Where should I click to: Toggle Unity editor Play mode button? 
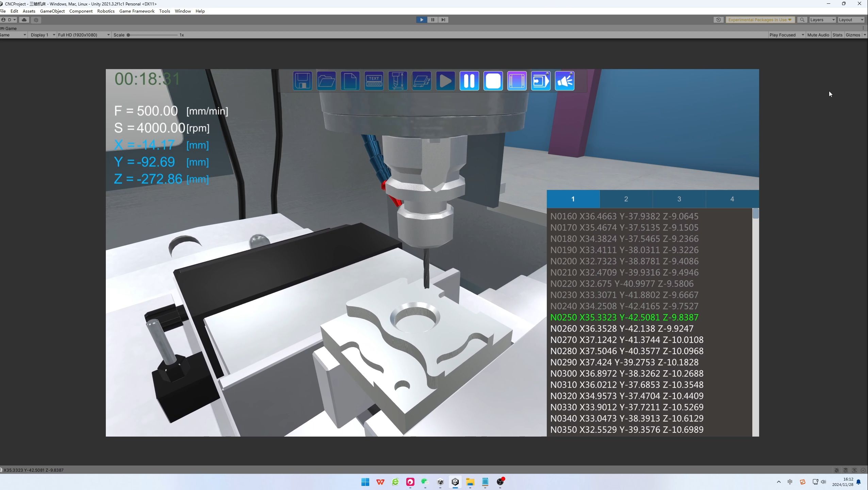(421, 20)
